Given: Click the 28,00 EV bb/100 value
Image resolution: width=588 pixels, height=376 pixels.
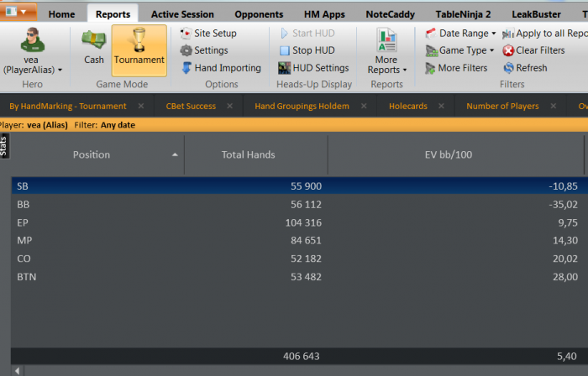Looking at the screenshot, I should (565, 277).
